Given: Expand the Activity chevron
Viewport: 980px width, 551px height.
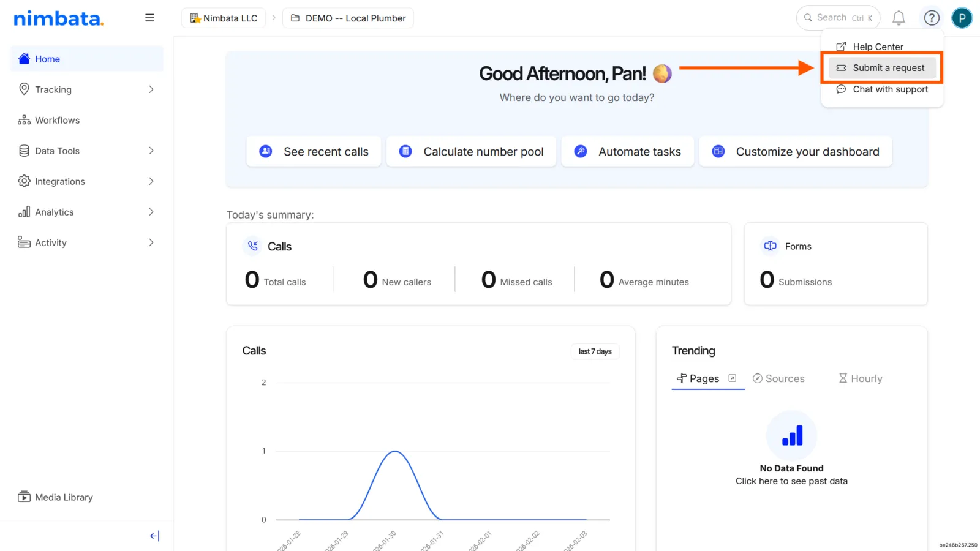Looking at the screenshot, I should coord(151,242).
